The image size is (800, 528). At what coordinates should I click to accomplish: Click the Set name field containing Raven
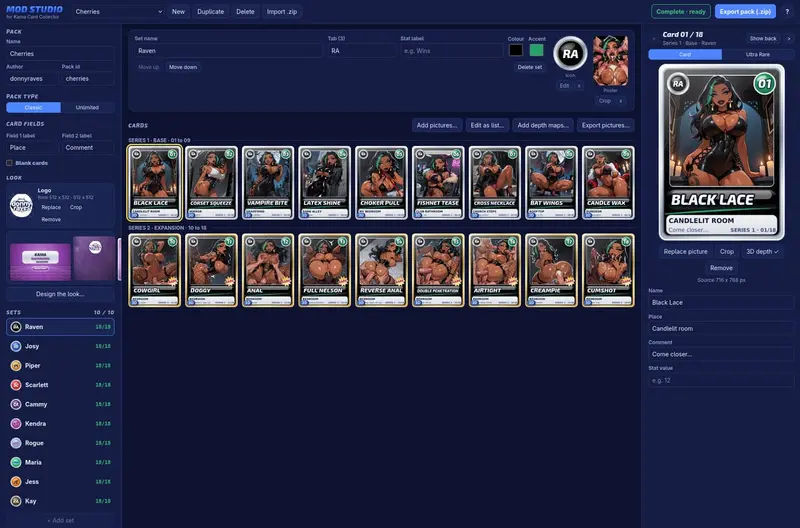(228, 51)
